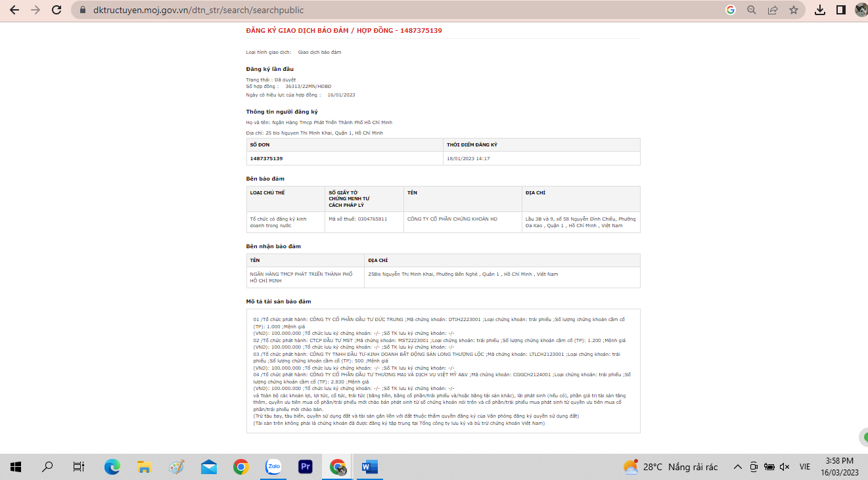
Task: Click 'Bên bảo đảm' section heading
Action: click(265, 179)
